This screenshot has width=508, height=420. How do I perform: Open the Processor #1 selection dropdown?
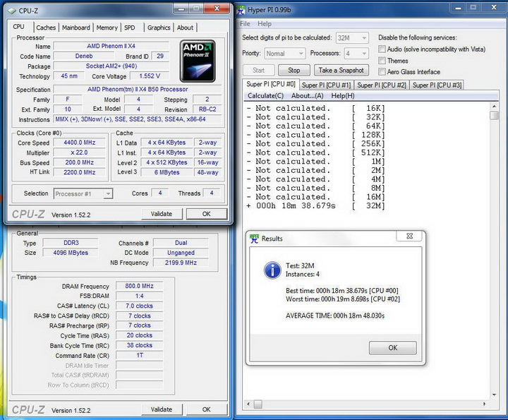click(83, 194)
